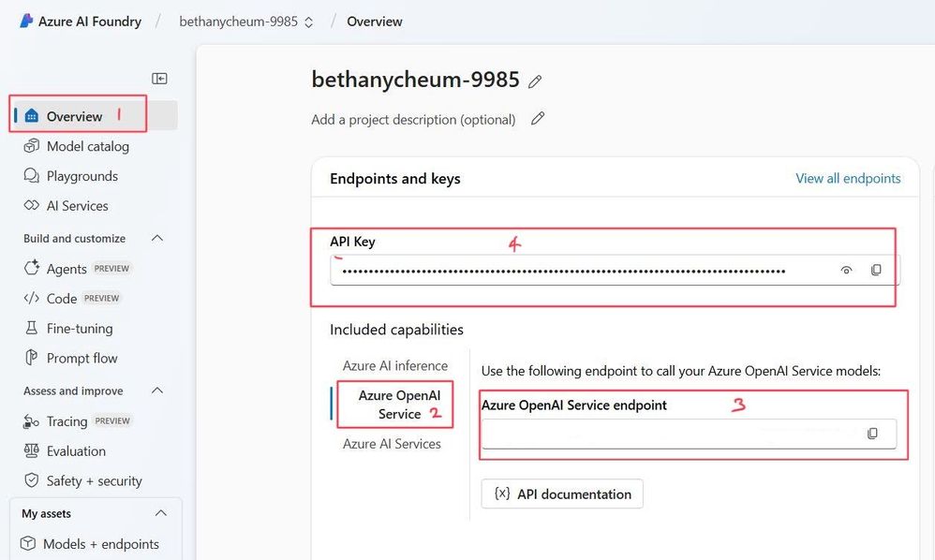Select the Azure AI Services capability tab

pyautogui.click(x=392, y=444)
